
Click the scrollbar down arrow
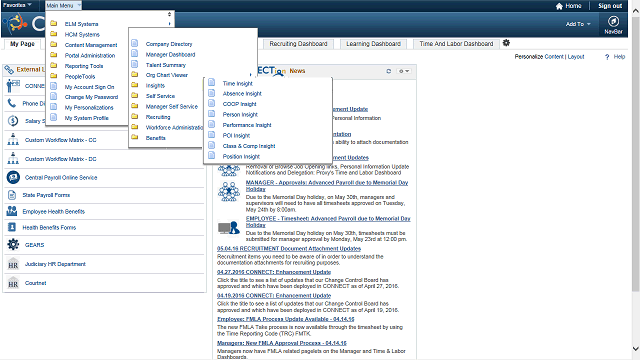(x=636, y=348)
